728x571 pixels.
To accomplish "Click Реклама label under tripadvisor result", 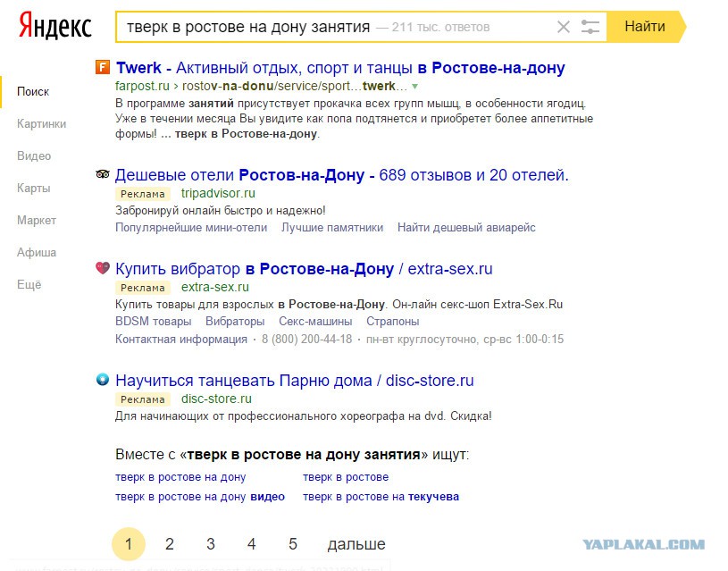I will (x=143, y=194).
